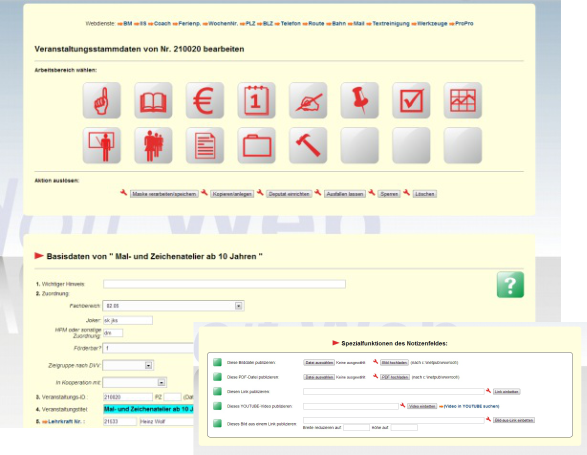Image resolution: width=587 pixels, height=455 pixels.
Task: Open the folder work area icon
Action: [256, 145]
